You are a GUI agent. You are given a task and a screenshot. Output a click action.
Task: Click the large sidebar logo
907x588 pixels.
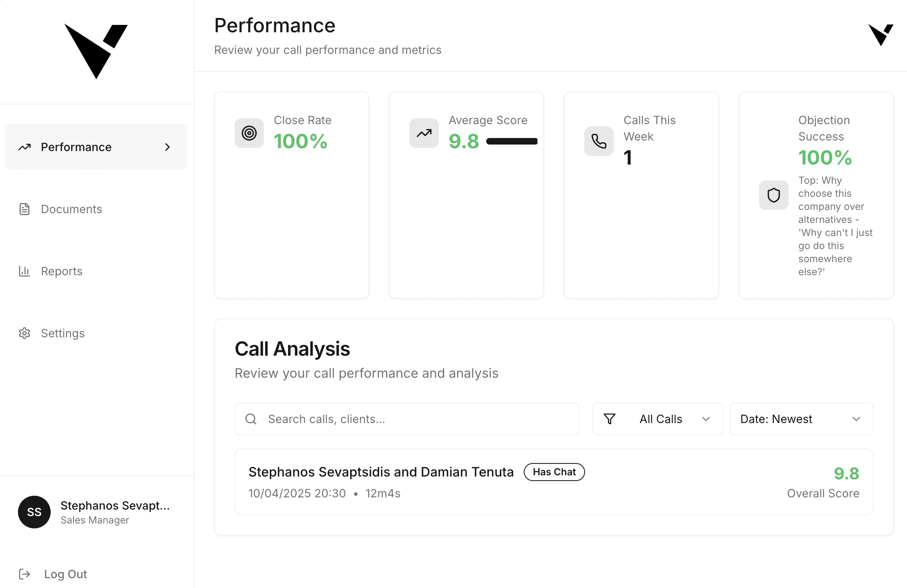point(96,51)
